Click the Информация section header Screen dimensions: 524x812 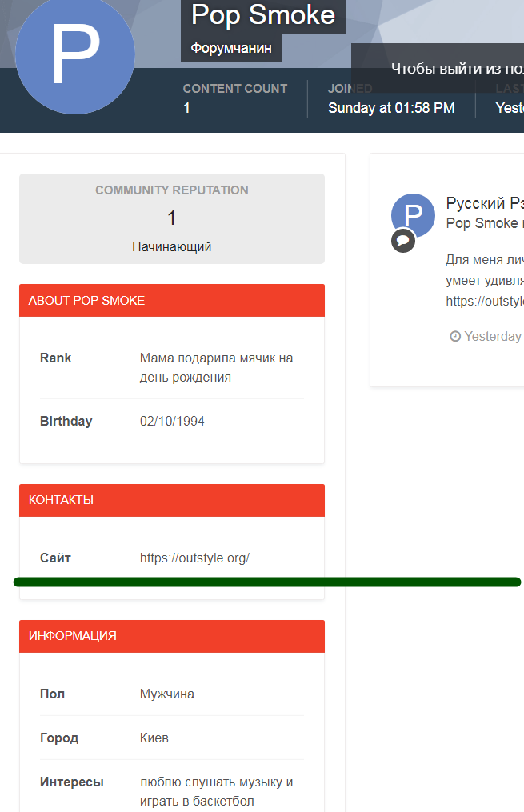coord(172,636)
